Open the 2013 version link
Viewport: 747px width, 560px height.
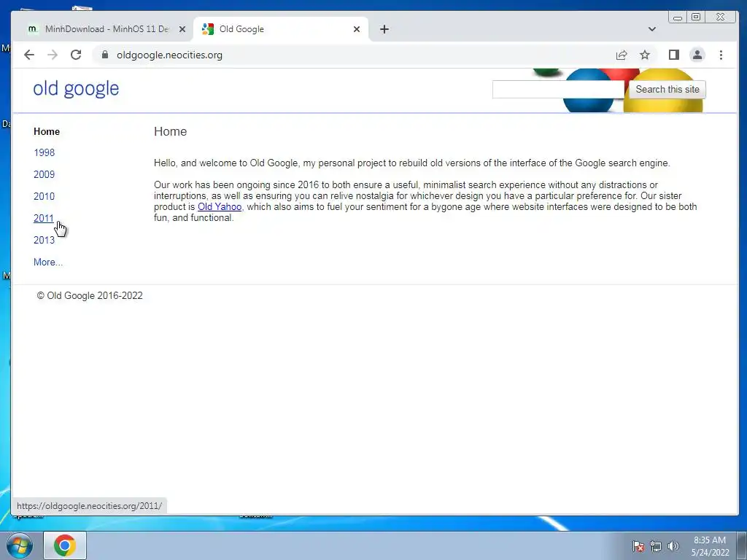click(44, 240)
